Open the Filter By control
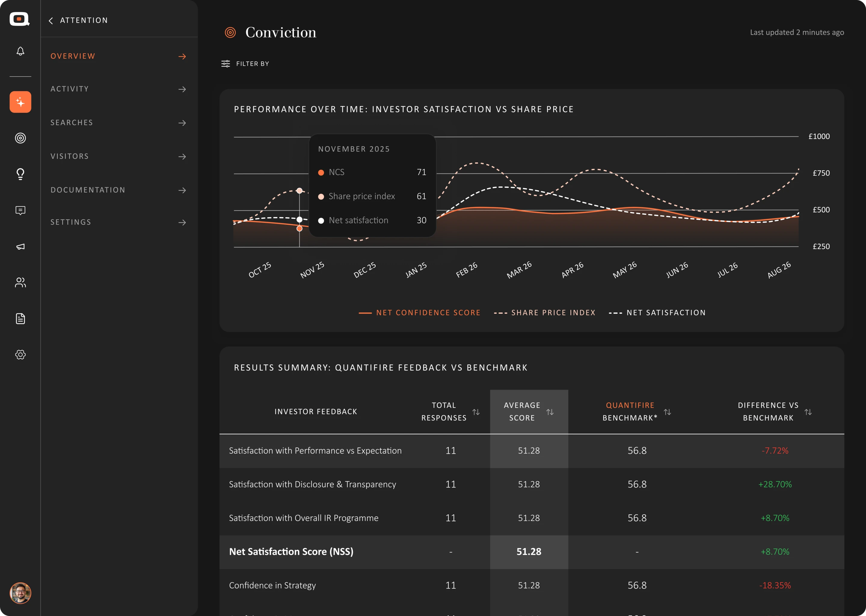The image size is (866, 616). pyautogui.click(x=245, y=64)
